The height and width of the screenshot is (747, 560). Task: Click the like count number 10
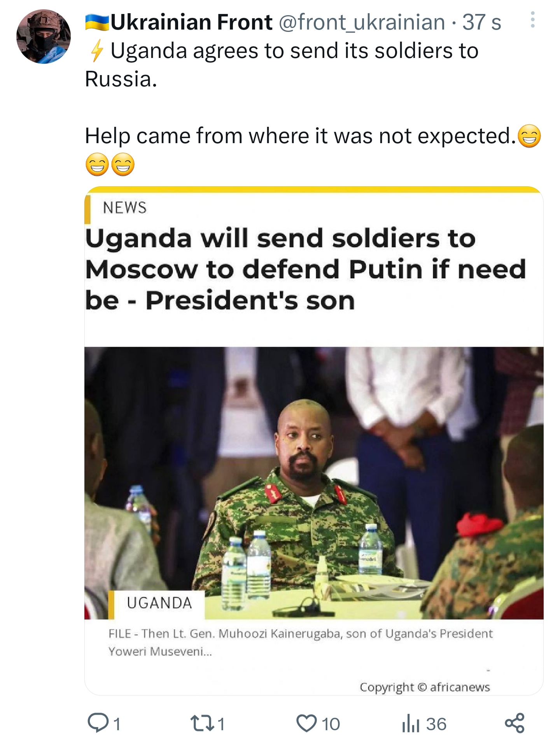pos(331,724)
